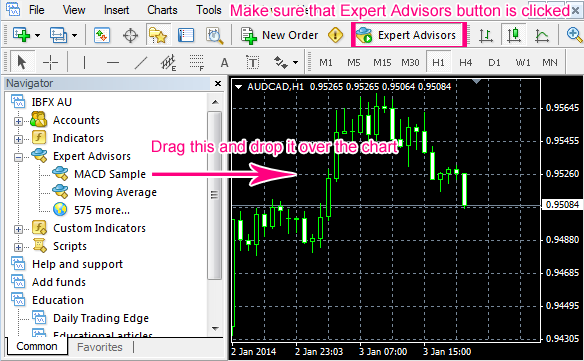This screenshot has height=361, width=584.
Task: Select the Education tree item
Action: coord(58,300)
